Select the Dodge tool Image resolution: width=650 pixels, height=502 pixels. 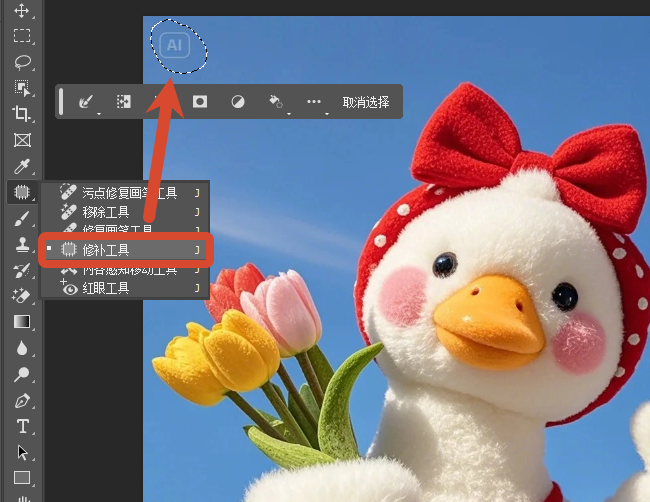coord(22,374)
